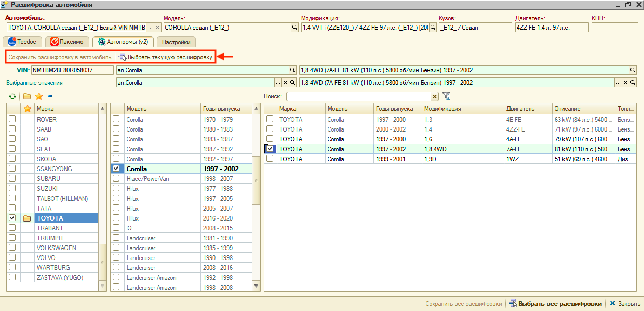Click the filter funnel icon beside search

(446, 96)
